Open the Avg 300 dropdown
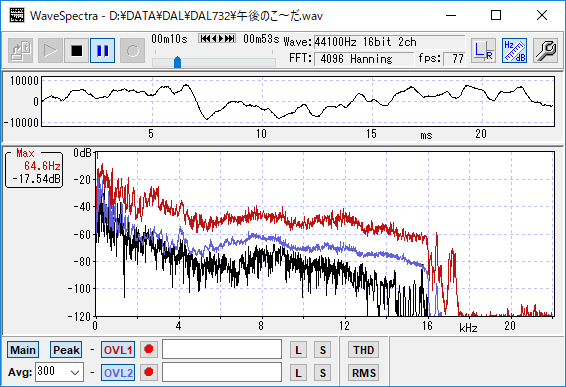Image resolution: width=566 pixels, height=387 pixels. [60, 372]
